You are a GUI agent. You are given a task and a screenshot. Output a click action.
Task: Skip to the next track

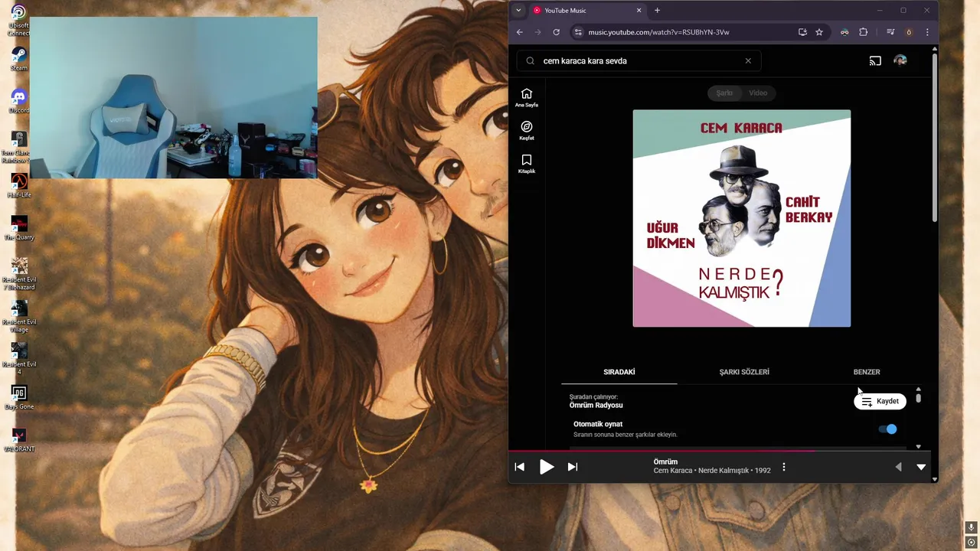click(x=573, y=467)
